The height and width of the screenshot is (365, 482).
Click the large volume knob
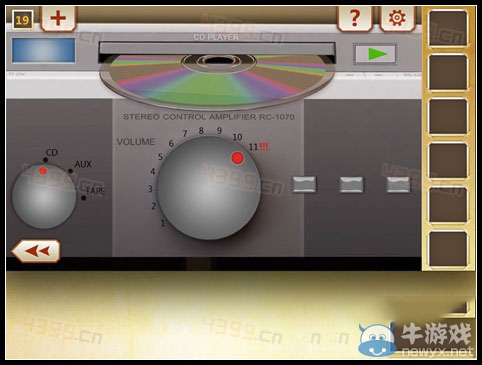(x=209, y=188)
